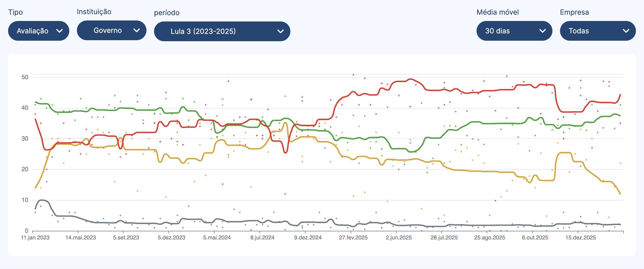Click the chevron arrow in período selector
644x269 pixels.
pos(280,31)
